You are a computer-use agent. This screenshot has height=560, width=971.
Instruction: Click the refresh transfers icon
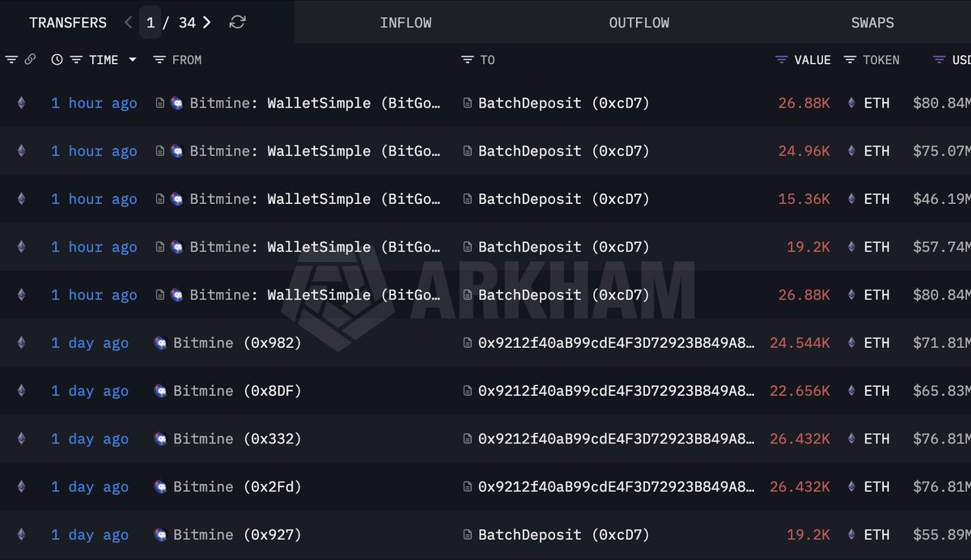tap(237, 23)
